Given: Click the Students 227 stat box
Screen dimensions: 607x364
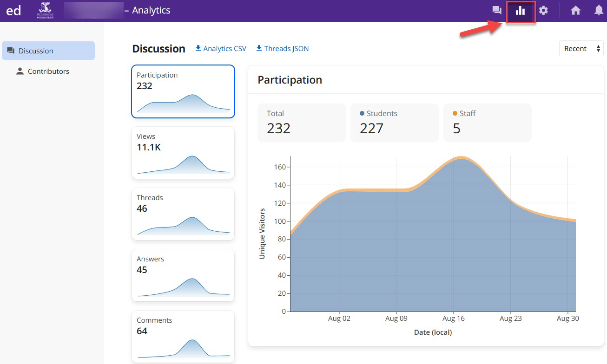Looking at the screenshot, I should coord(395,123).
